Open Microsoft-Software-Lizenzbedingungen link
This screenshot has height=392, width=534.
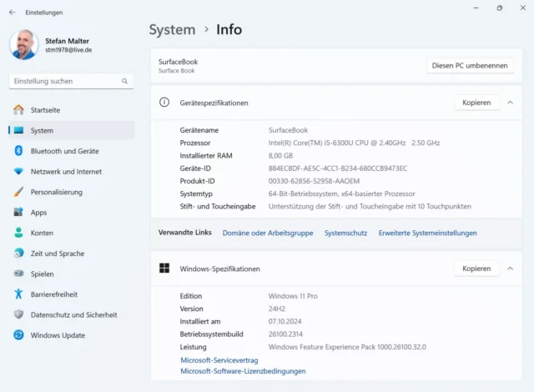point(243,371)
